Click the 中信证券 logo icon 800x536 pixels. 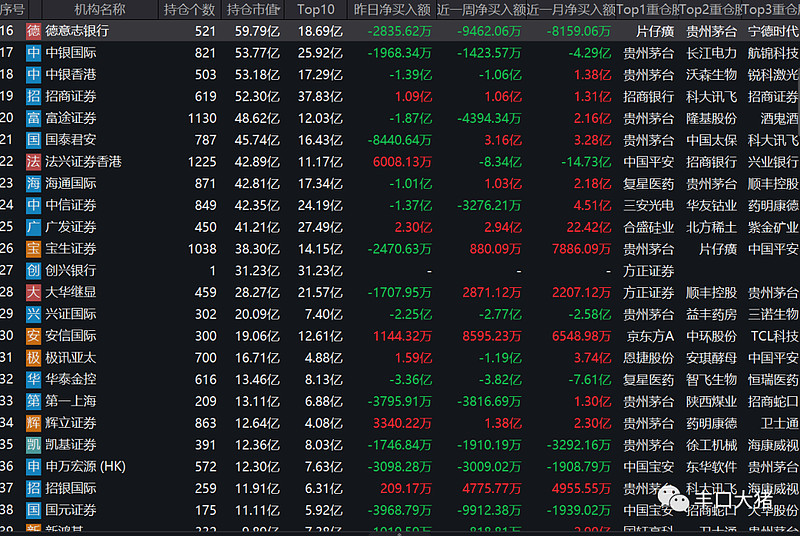point(34,205)
